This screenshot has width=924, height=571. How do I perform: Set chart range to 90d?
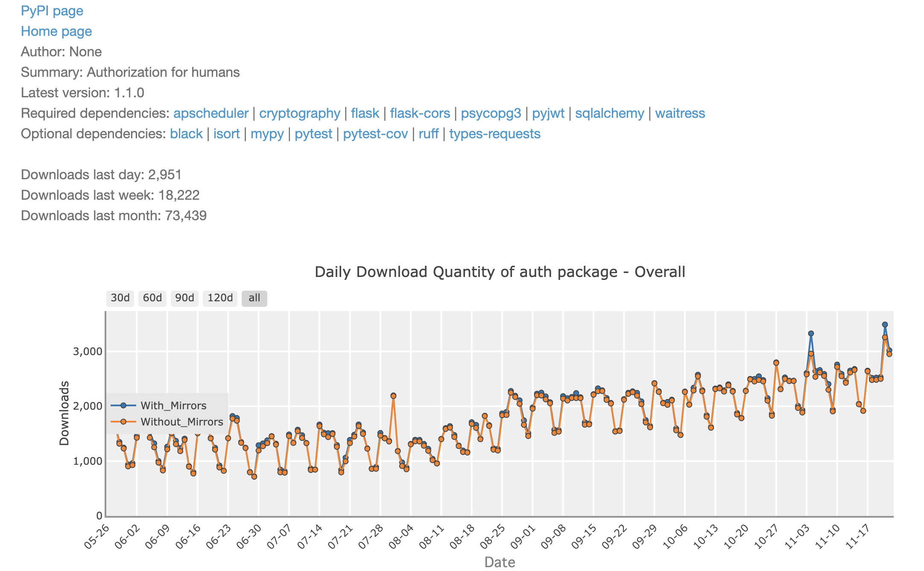(184, 298)
